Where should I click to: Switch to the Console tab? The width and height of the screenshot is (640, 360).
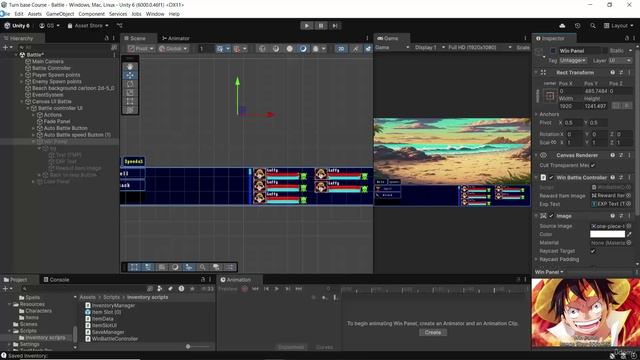click(x=56, y=280)
